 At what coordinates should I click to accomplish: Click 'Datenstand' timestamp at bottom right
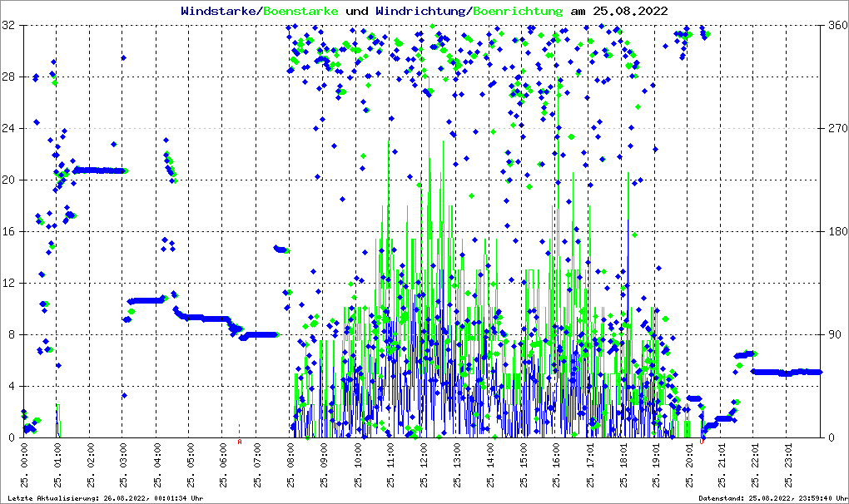coord(772,498)
